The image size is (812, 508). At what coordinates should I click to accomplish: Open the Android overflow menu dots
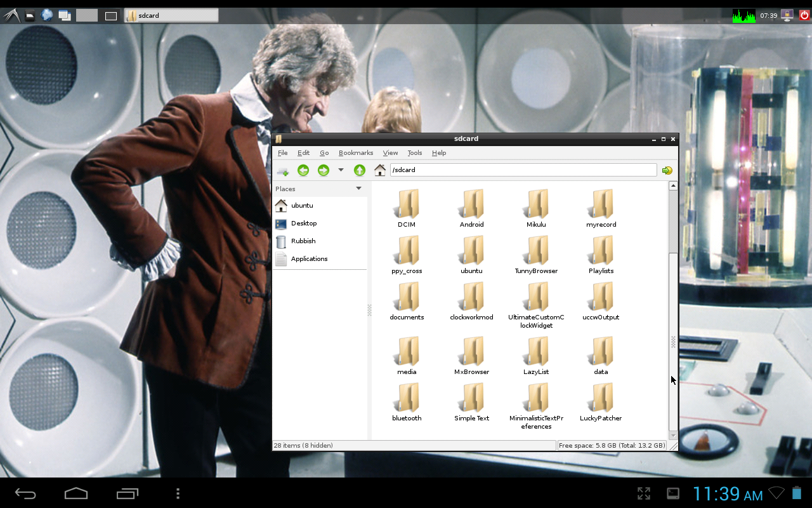[x=178, y=493]
